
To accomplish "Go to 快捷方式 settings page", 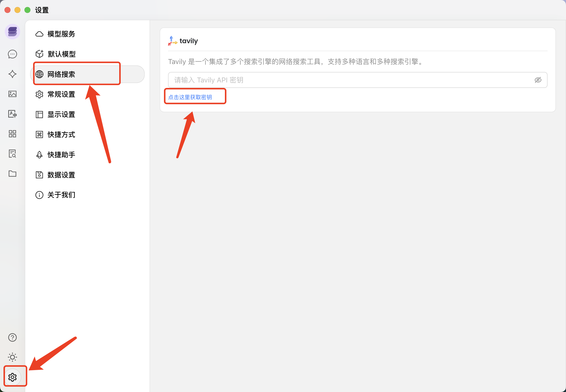I will [x=61, y=134].
